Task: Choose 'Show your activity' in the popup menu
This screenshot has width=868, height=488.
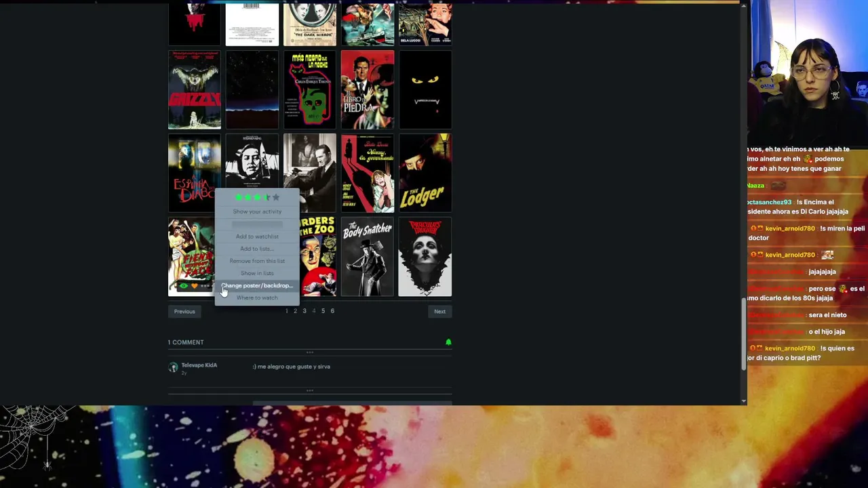Action: coord(257,211)
